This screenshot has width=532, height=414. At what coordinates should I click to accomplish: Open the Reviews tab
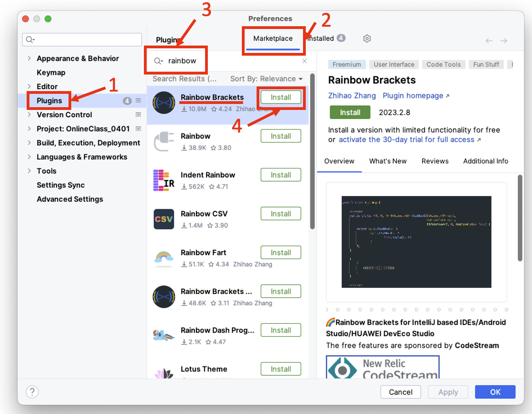(x=435, y=161)
